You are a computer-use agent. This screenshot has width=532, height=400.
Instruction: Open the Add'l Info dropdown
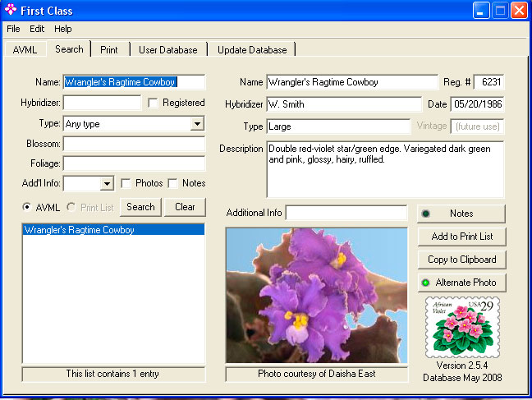[x=107, y=184]
